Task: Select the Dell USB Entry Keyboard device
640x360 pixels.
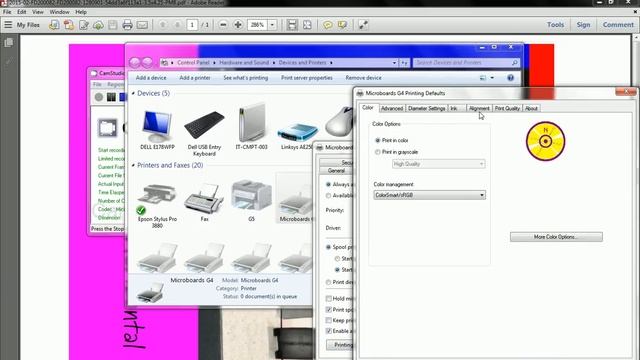Action: click(x=204, y=133)
